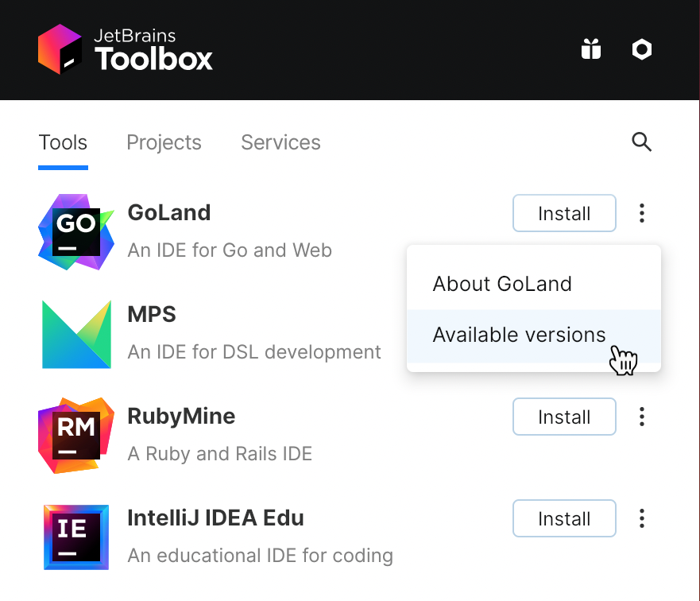Install GoLand
Screen dimensions: 700x601
click(x=564, y=213)
